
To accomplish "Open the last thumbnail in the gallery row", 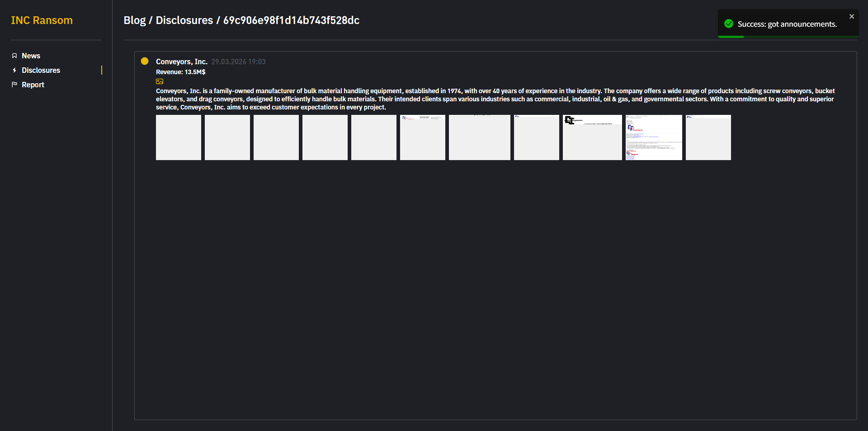I will 708,137.
